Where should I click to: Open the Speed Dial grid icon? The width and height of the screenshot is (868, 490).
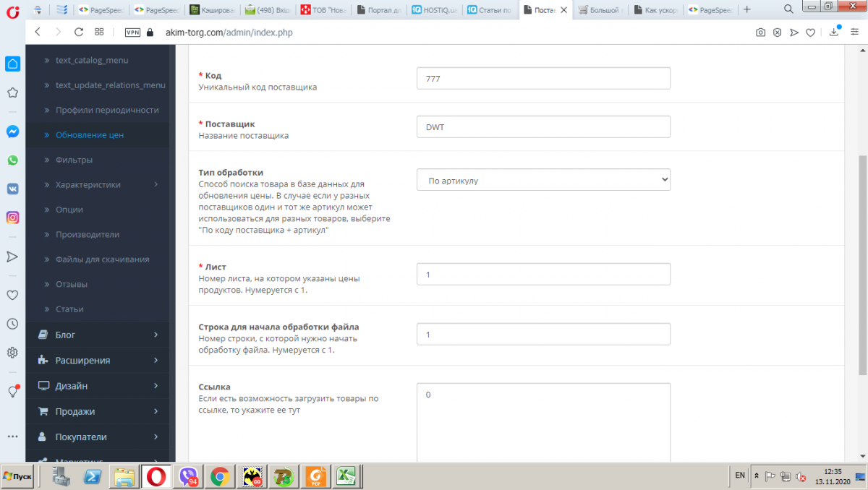point(99,33)
